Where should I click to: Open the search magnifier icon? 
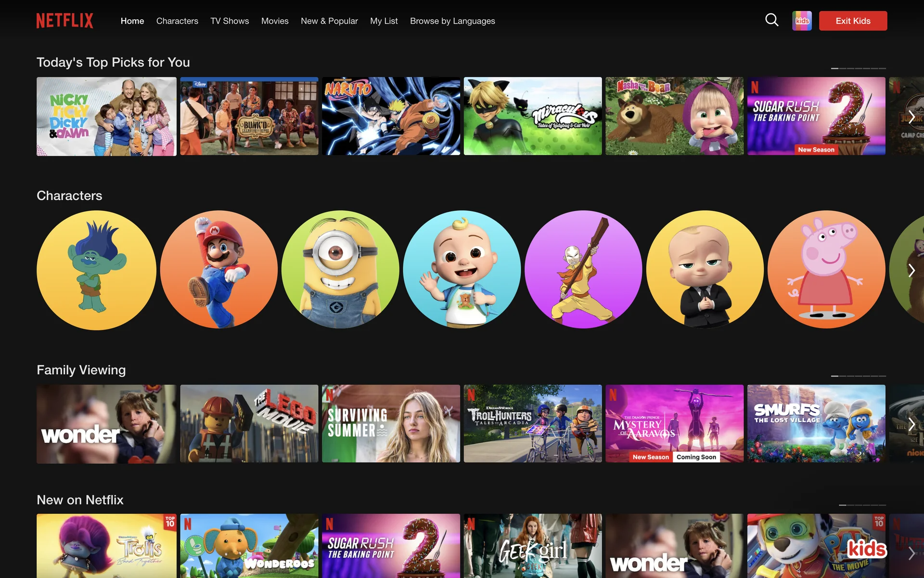click(771, 20)
